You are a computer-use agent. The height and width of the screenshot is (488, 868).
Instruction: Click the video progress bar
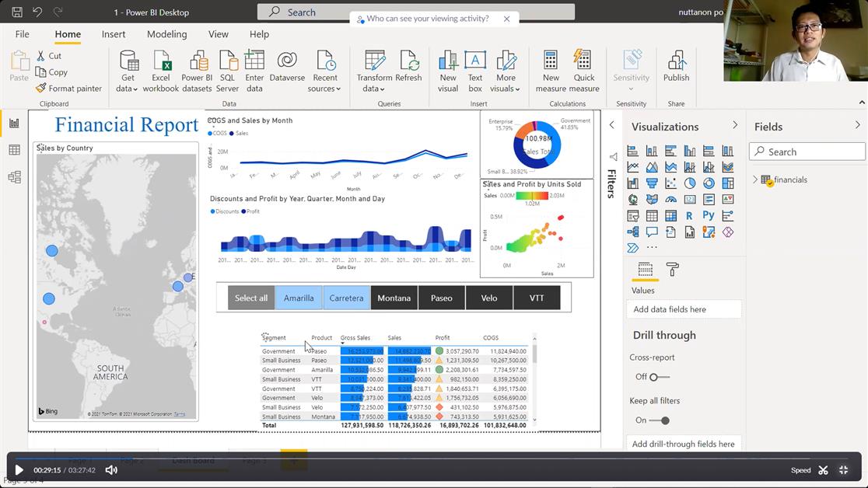tap(434, 458)
